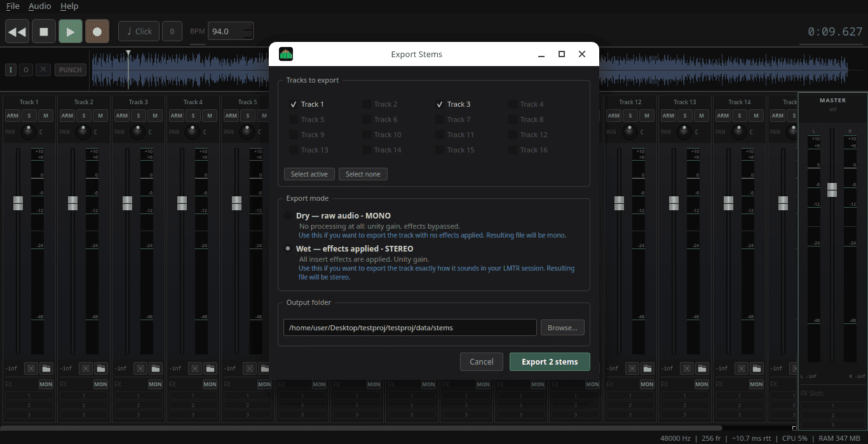Hit the orange record button

97,31
